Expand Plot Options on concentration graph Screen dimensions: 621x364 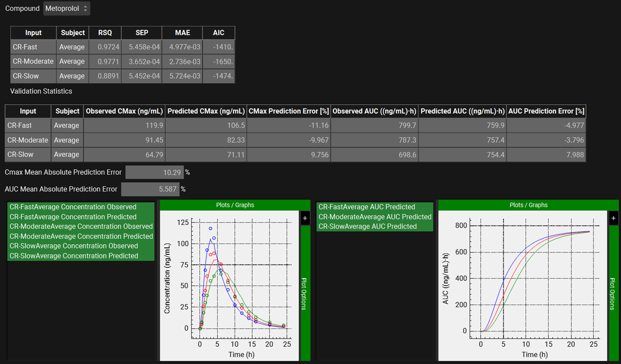click(305, 293)
